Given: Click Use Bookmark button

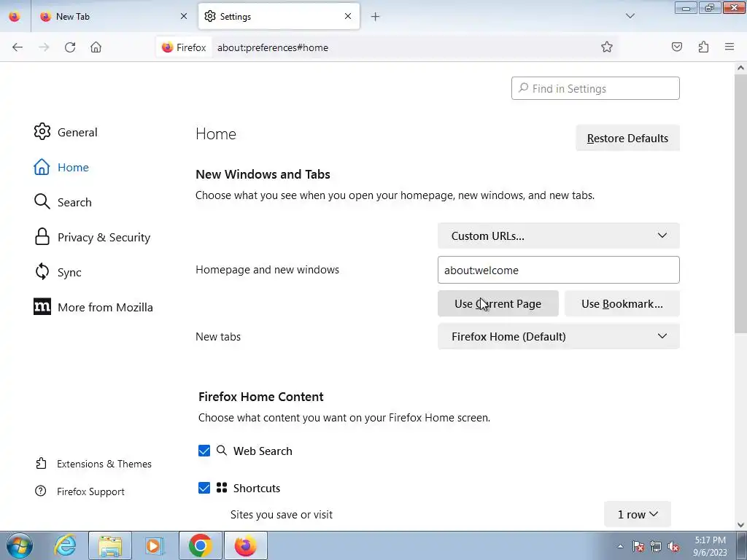Looking at the screenshot, I should (x=622, y=304).
